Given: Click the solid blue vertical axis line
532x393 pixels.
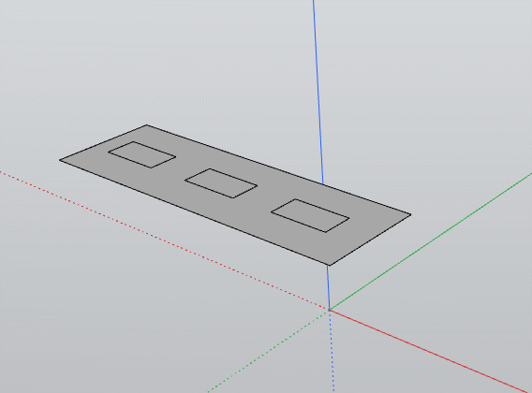Looking at the screenshot, I should point(318,92).
